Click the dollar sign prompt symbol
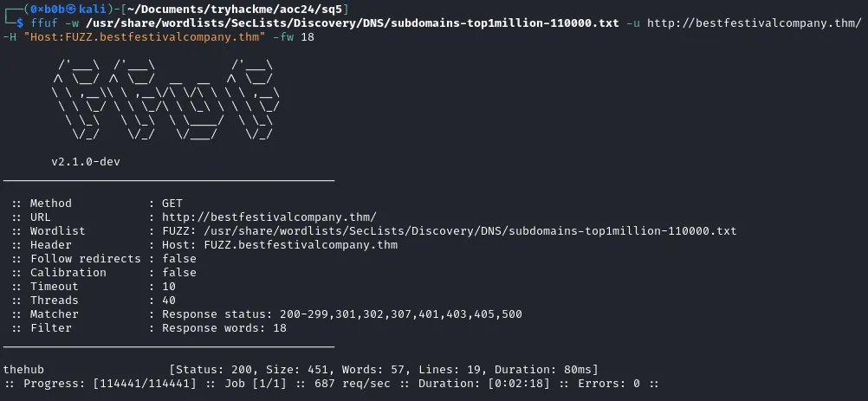 pyautogui.click(x=20, y=23)
